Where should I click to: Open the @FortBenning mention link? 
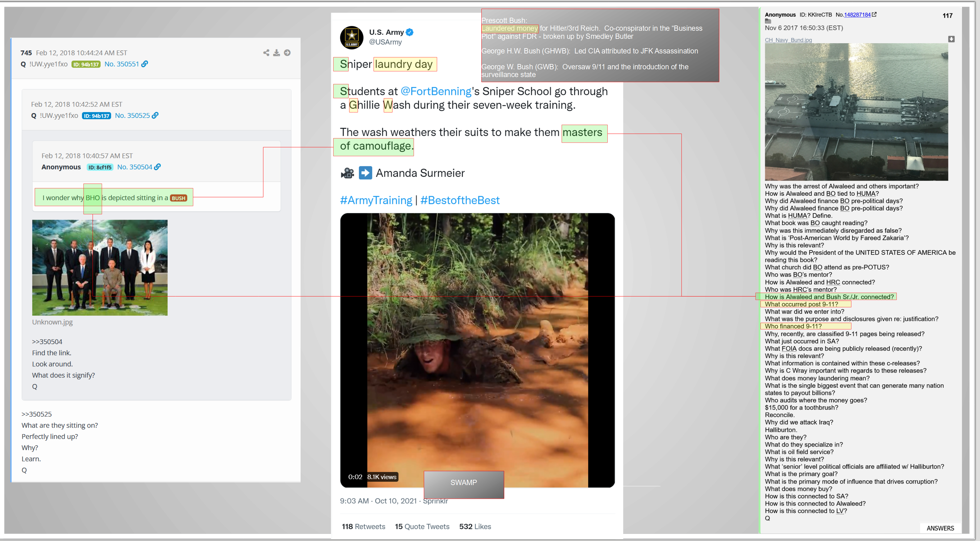436,91
